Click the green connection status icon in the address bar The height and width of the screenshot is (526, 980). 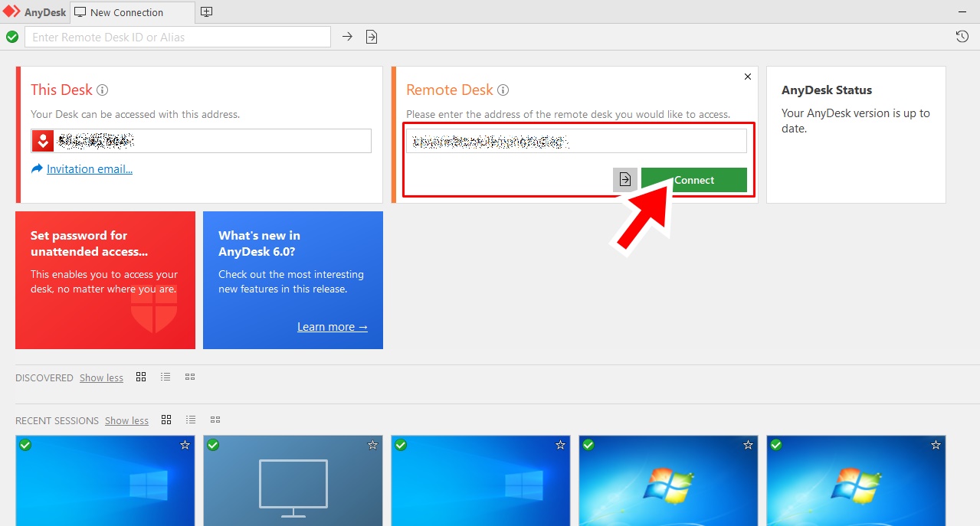click(12, 37)
